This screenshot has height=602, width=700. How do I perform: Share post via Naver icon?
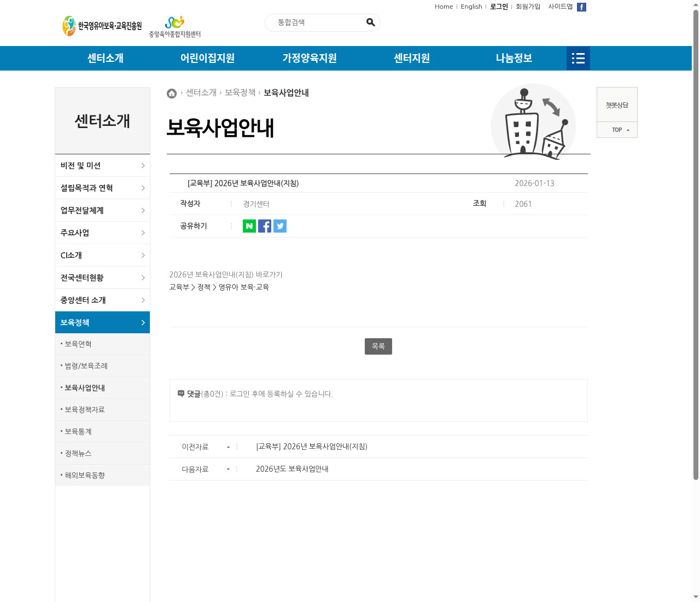(x=249, y=226)
